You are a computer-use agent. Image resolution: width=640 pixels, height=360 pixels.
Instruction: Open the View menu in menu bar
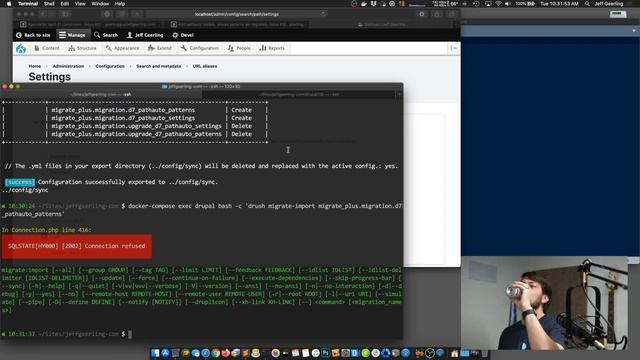(x=80, y=4)
